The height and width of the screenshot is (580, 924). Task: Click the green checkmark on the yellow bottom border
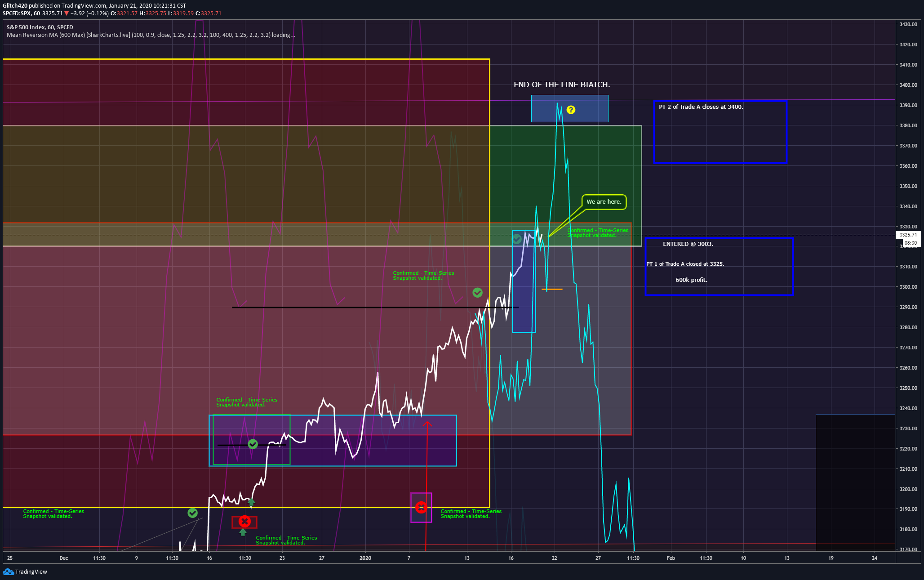[x=192, y=513]
